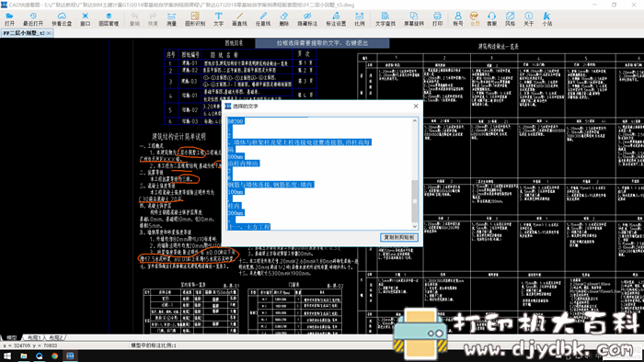Open the 最近打开 recent files icon
Viewport: 644px width, 362px height.
pyautogui.click(x=33, y=19)
